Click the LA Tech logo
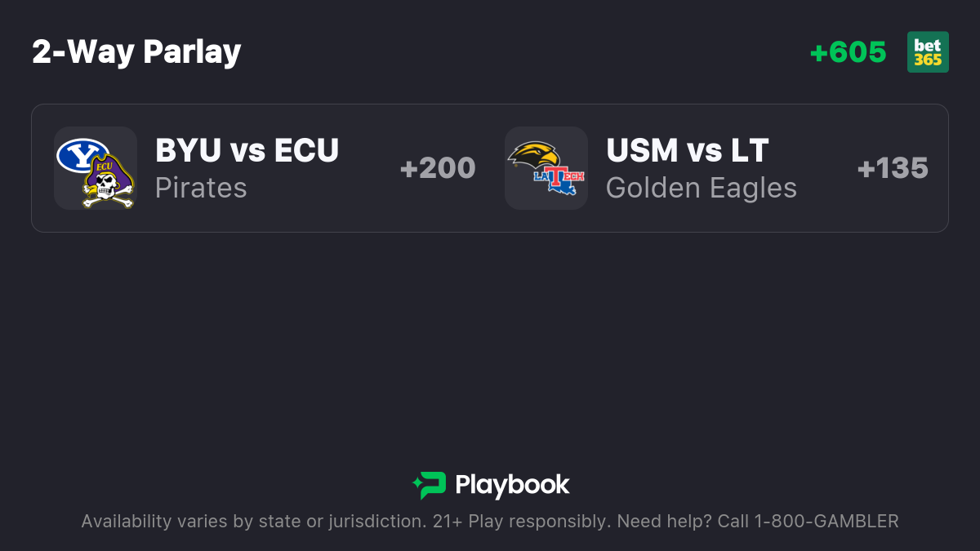Image resolution: width=980 pixels, height=551 pixels. 559,181
